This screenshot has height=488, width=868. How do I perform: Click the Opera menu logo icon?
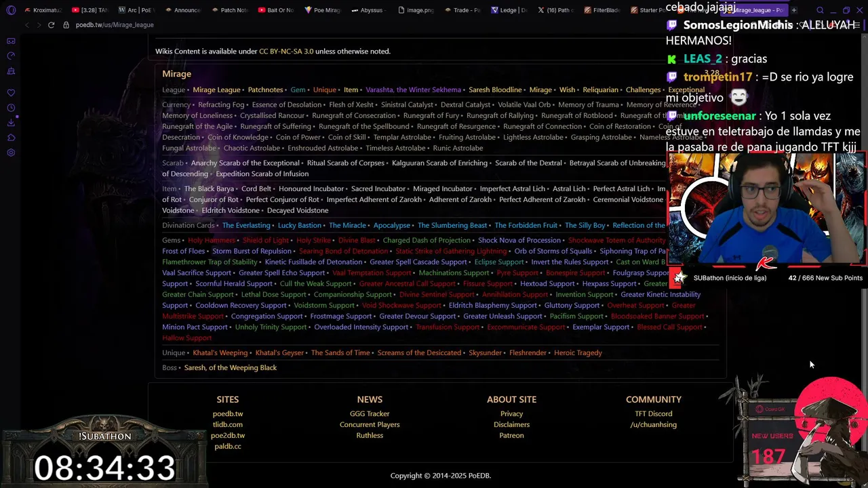click(11, 10)
